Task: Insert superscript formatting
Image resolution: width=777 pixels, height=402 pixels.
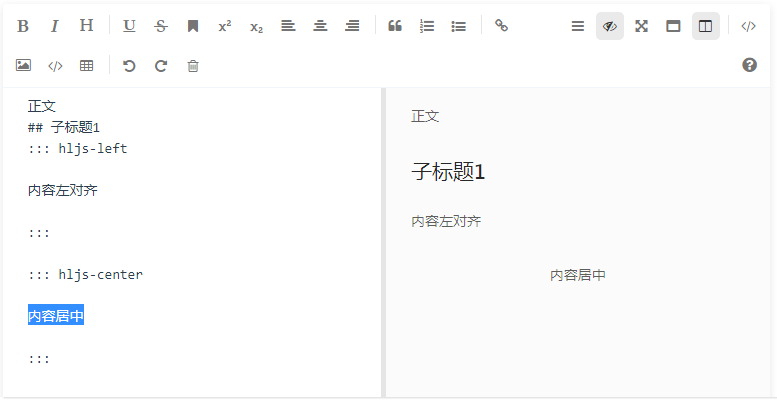Action: pos(225,26)
